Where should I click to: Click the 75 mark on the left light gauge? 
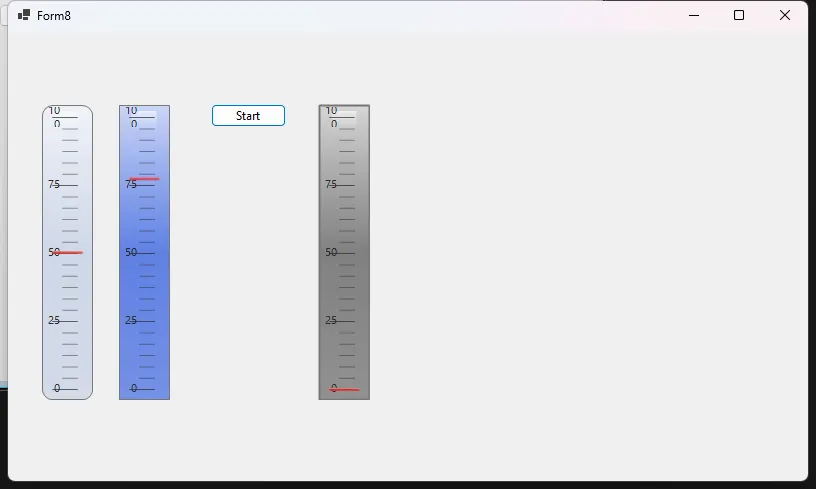[x=54, y=184]
